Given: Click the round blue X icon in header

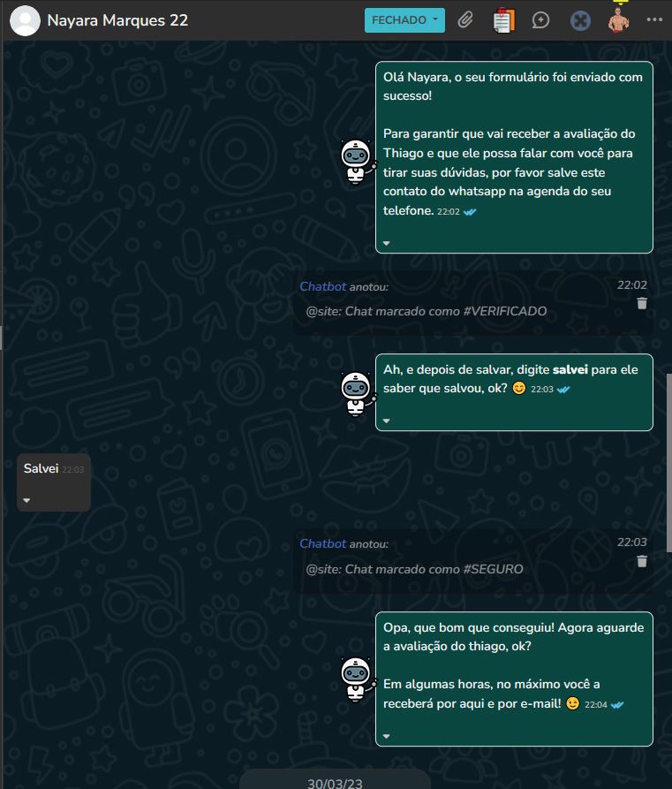Looking at the screenshot, I should [x=580, y=20].
